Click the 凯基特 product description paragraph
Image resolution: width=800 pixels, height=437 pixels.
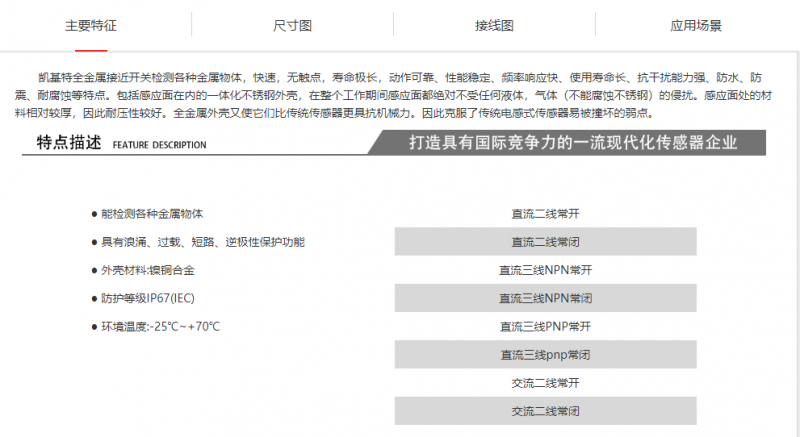(400, 94)
